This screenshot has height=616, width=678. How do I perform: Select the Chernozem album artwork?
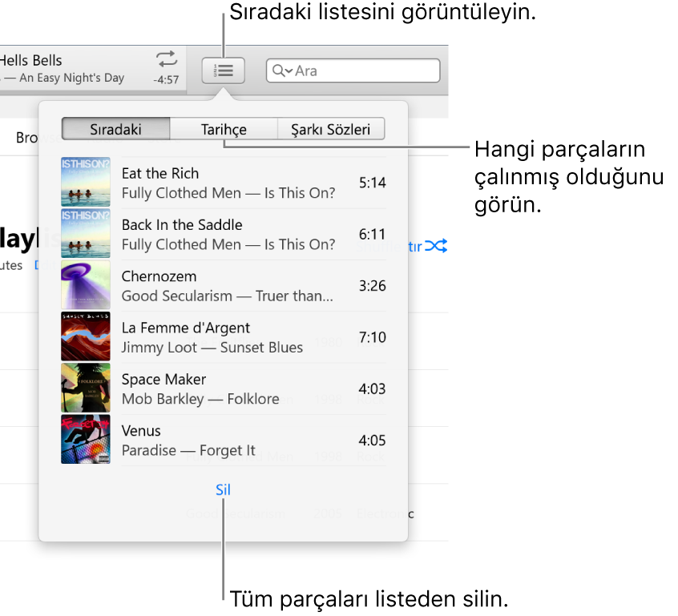(x=86, y=285)
